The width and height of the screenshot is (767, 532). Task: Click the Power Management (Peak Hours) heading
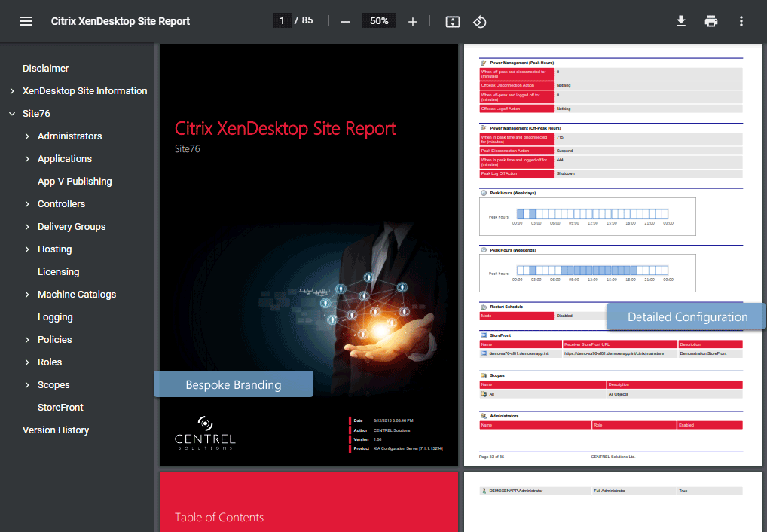(x=521, y=63)
